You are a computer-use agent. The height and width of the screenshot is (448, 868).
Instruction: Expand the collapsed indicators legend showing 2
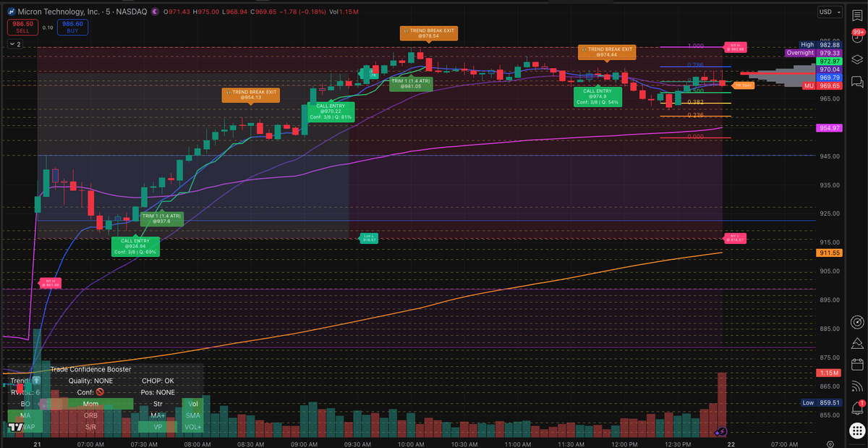(x=15, y=44)
